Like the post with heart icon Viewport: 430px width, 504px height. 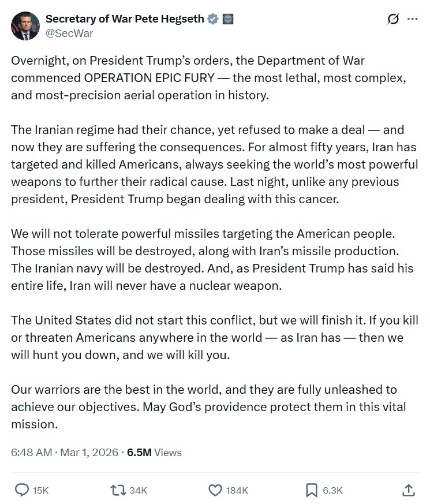tap(215, 490)
